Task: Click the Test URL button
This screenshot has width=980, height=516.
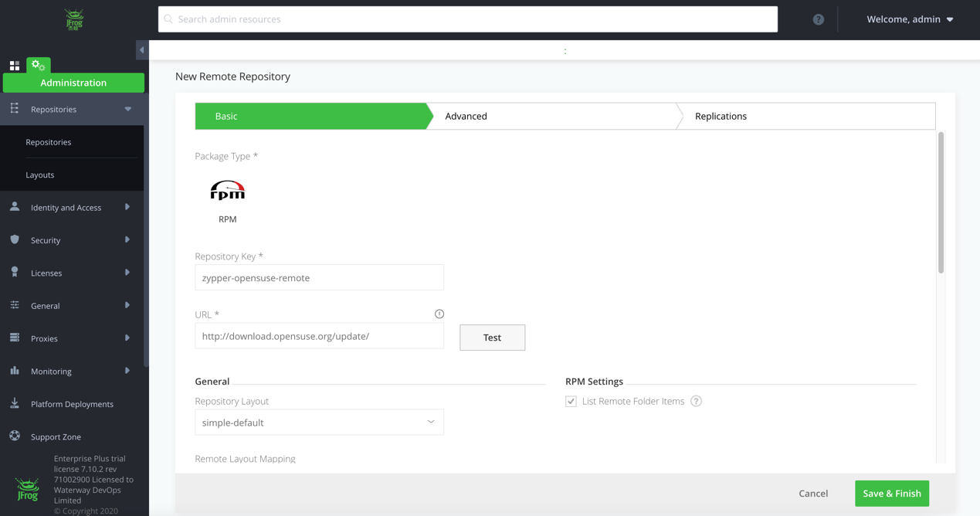Action: (x=492, y=338)
